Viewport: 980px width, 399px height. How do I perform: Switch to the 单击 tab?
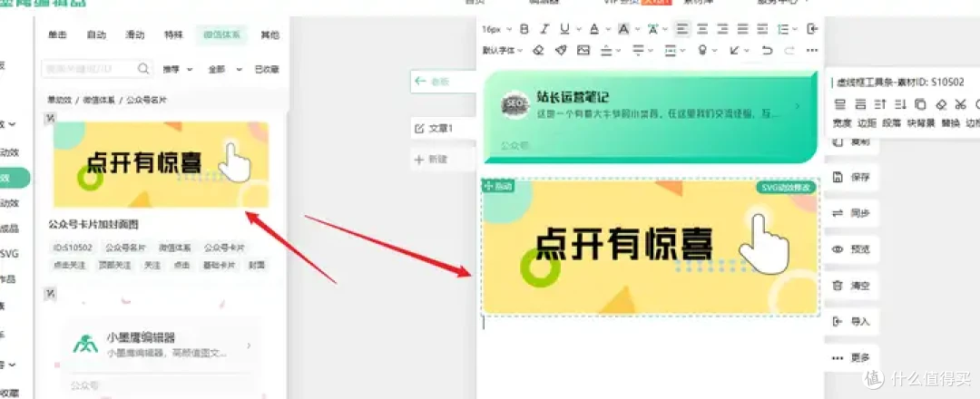click(57, 35)
